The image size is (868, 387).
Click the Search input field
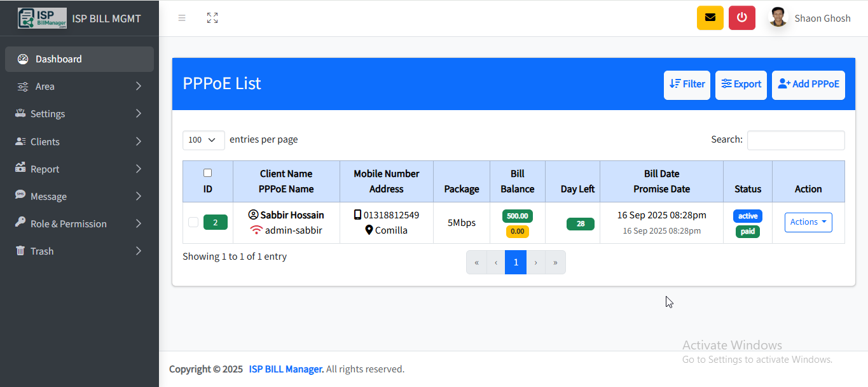point(796,140)
